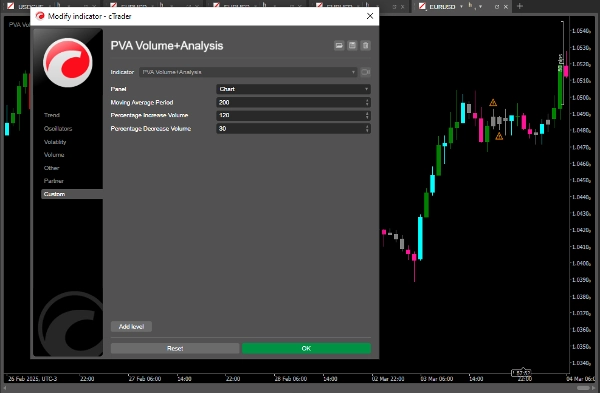
Task: Click the 1.0400 price axis label
Action: point(581,263)
